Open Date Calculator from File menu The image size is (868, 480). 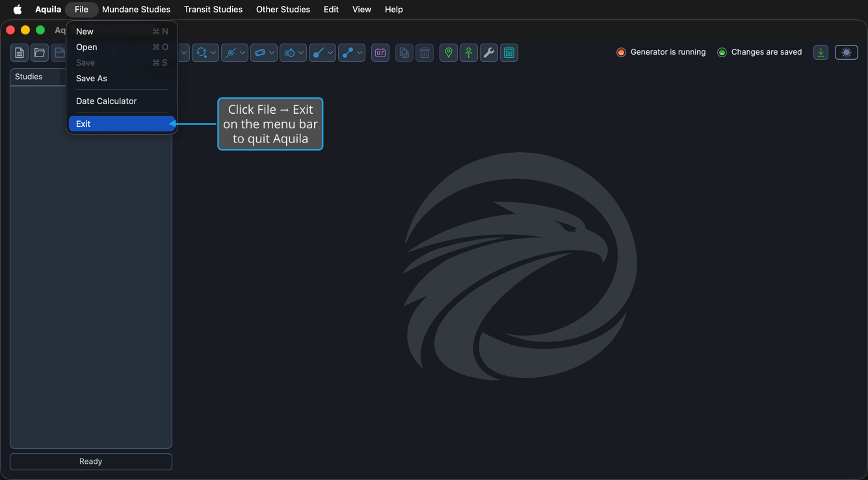coord(122,101)
